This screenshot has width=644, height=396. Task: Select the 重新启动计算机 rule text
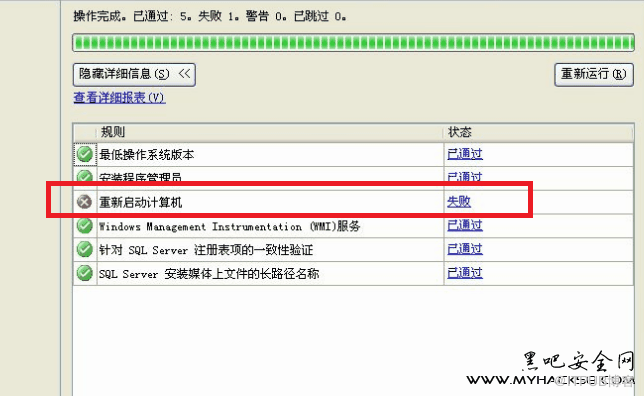tap(140, 202)
